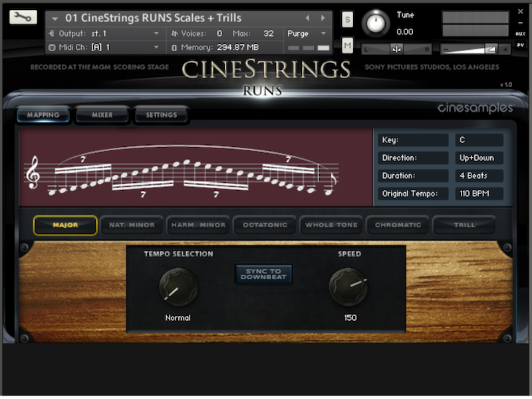Click the instrument name 01 CineStrings RUNS

154,18
